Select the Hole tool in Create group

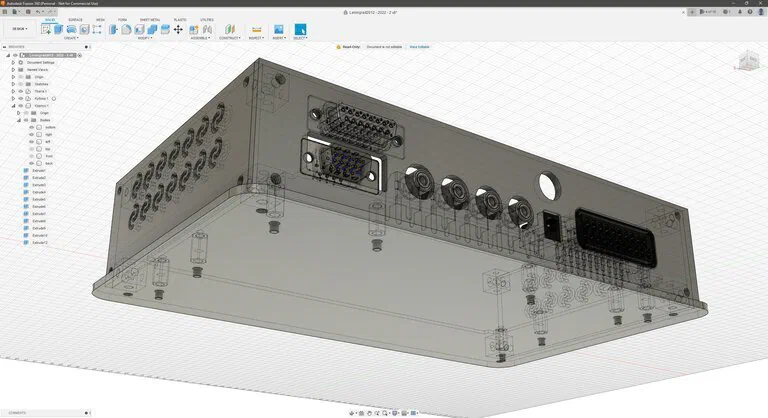pyautogui.click(x=84, y=29)
